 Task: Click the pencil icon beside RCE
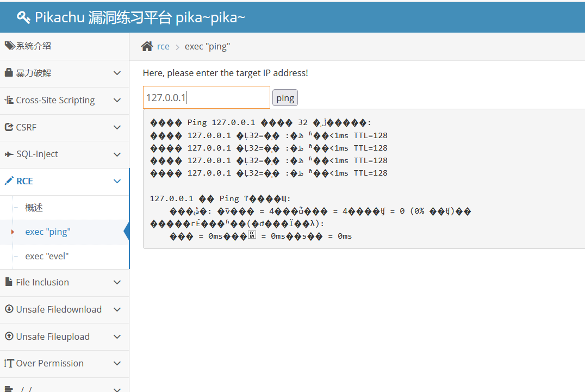coord(9,181)
